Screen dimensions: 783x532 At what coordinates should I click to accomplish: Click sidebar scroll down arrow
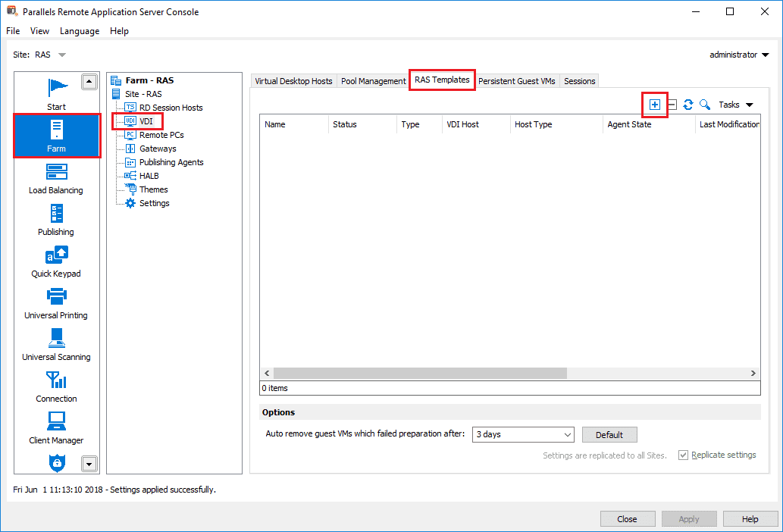89,464
